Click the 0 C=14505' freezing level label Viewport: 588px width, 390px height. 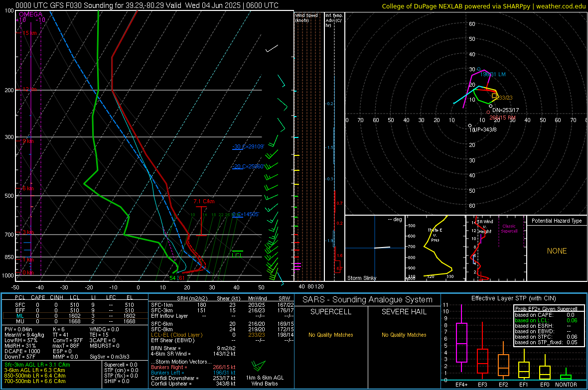tap(246, 215)
